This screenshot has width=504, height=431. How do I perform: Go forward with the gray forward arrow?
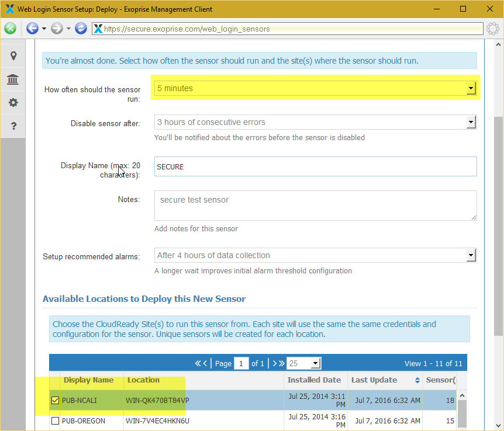57,29
